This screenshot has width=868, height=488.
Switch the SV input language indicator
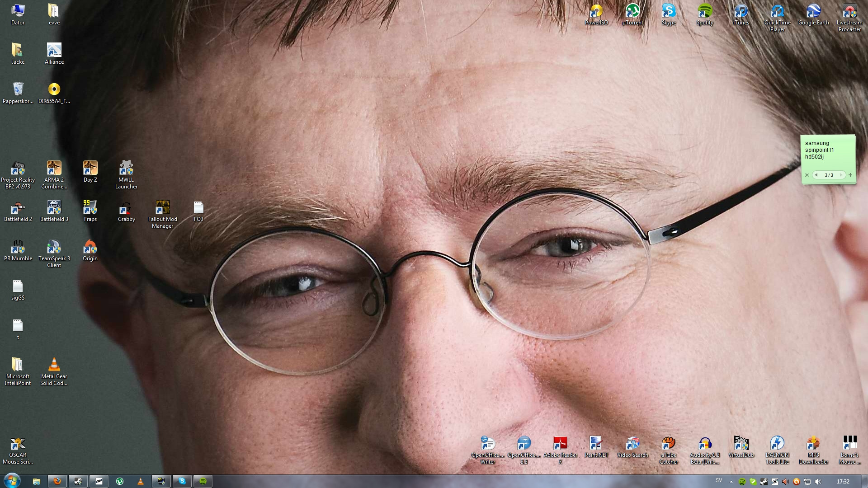(719, 480)
